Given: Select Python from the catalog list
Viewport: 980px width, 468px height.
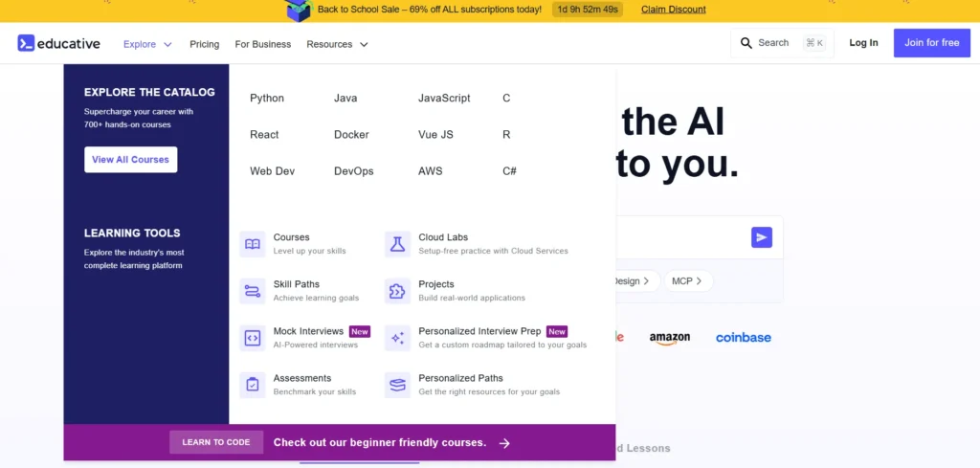Looking at the screenshot, I should coord(267,98).
